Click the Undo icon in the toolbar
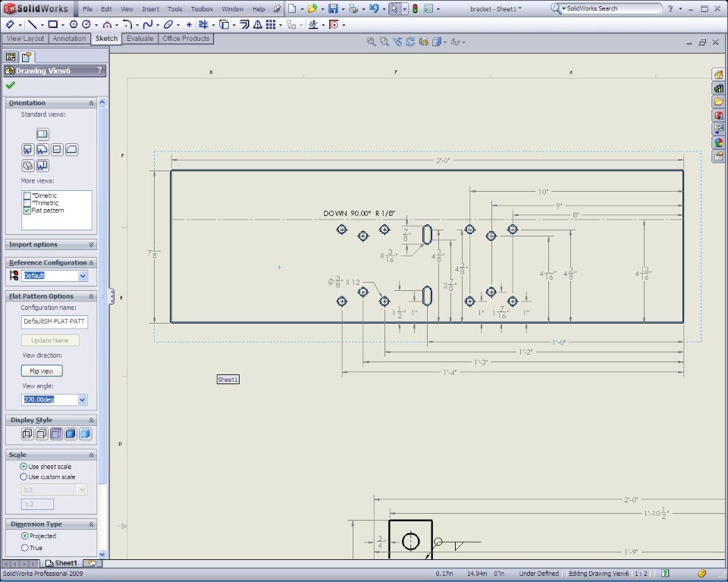 [373, 9]
